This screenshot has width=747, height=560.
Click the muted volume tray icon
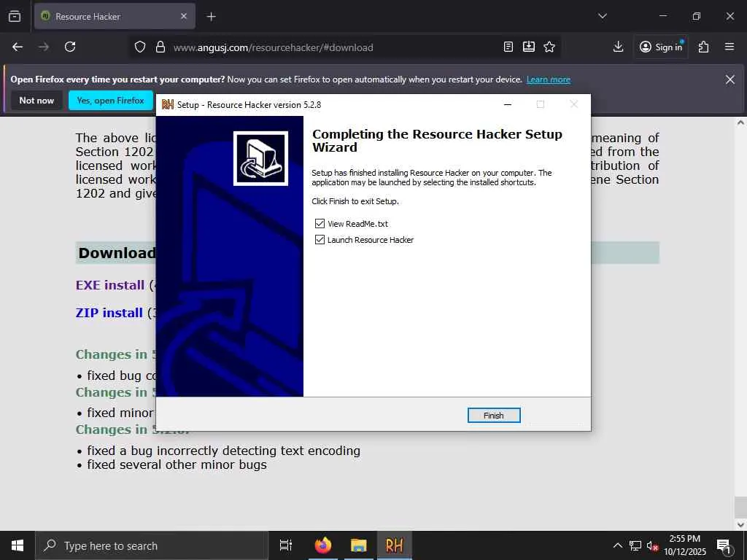click(652, 545)
